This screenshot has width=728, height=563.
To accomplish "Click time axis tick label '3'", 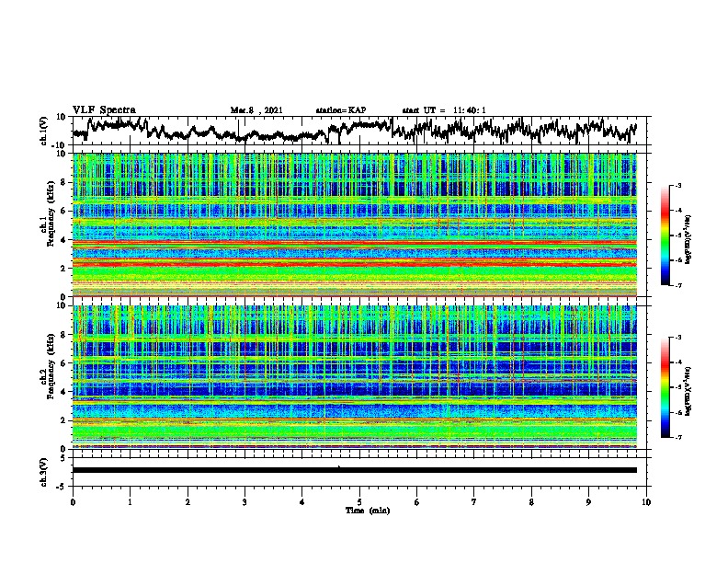I will 245,502.
